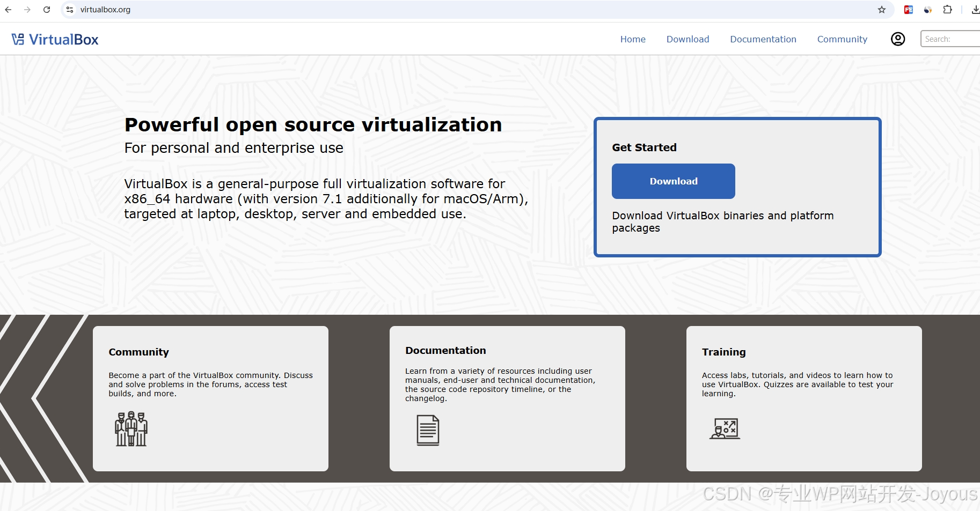The height and width of the screenshot is (511, 980).
Task: Click 'Download VirtualBox binaries and platform packages' text
Action: tap(722, 221)
